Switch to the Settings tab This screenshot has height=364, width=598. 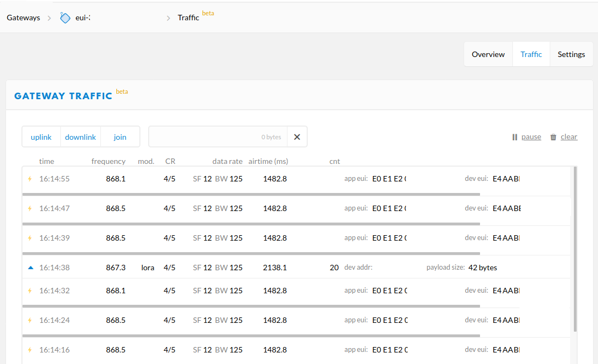pyautogui.click(x=571, y=54)
